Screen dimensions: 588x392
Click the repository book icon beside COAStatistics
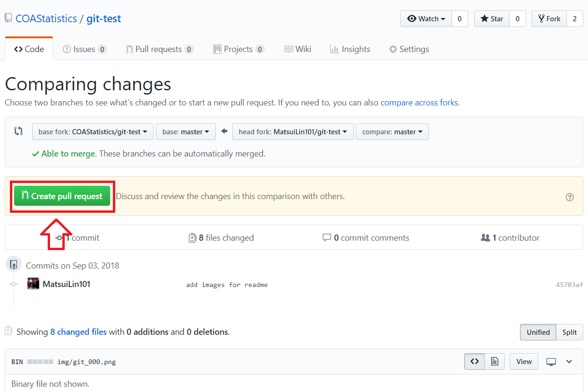[9, 18]
